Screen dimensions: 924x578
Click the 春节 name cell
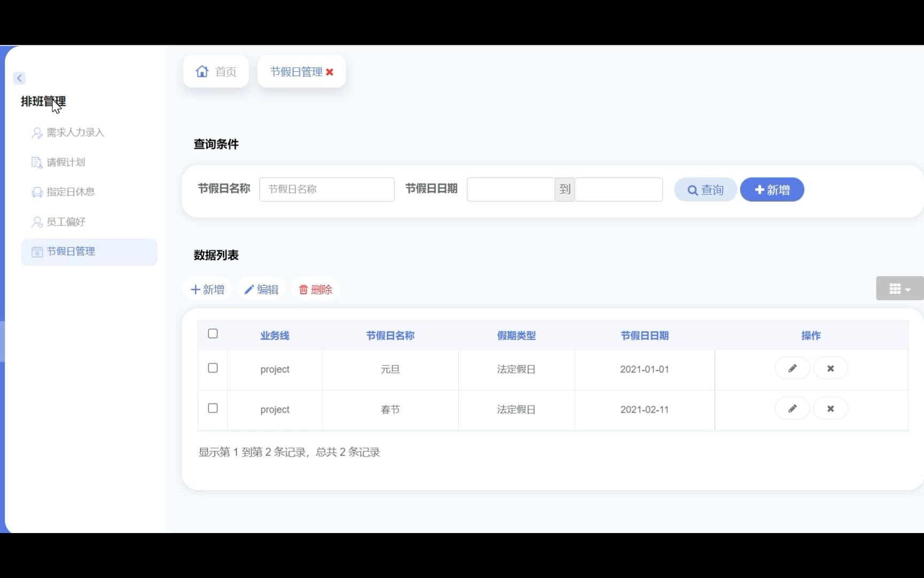[x=390, y=409]
